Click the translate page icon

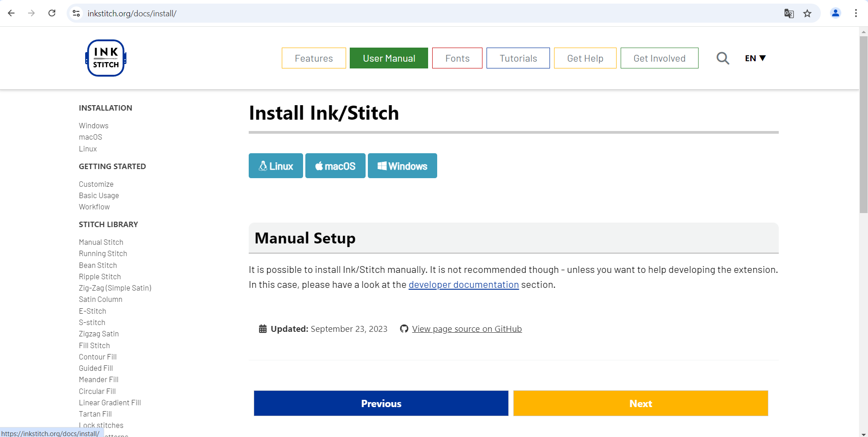pos(789,14)
